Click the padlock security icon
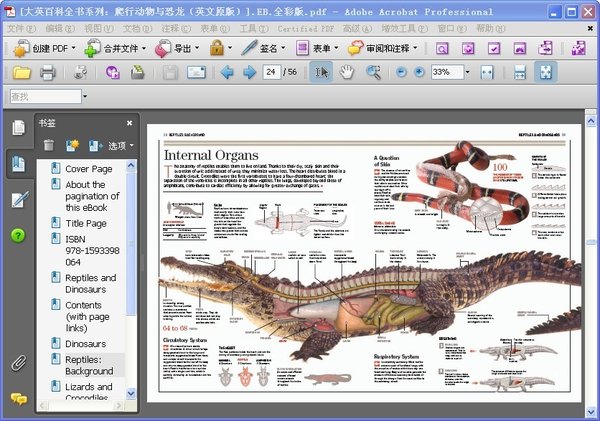 point(217,49)
